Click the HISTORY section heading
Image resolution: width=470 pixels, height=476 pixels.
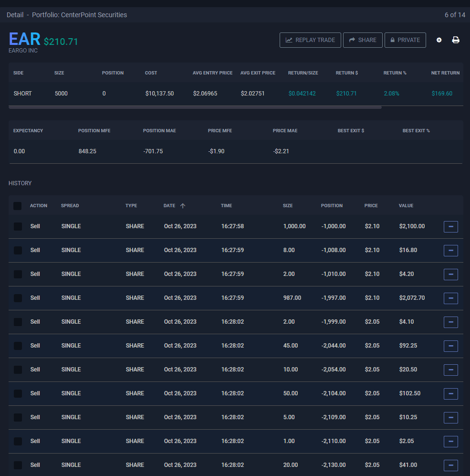coord(20,183)
